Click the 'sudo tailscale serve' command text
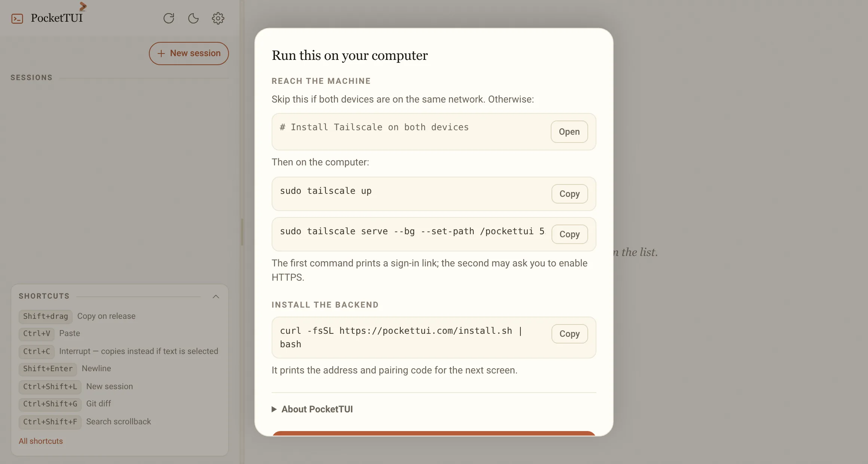Screen dimensions: 868x464 click(x=412, y=231)
